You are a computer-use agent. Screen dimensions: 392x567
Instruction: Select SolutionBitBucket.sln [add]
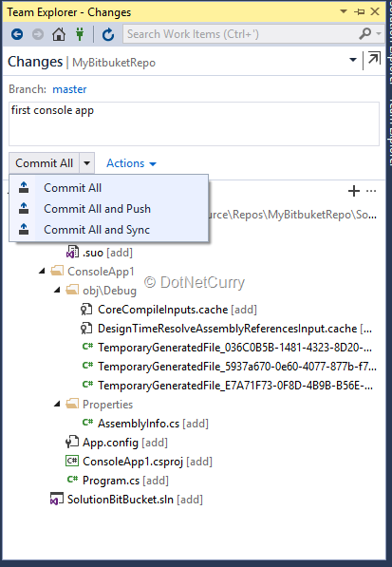[x=135, y=500]
